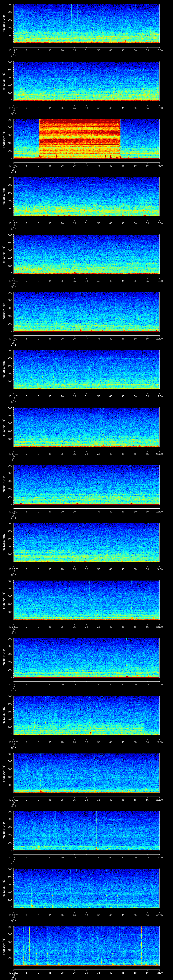Click the 20:00 end time label
Image resolution: width=173 pixels, height=980 pixels.
(x=160, y=339)
